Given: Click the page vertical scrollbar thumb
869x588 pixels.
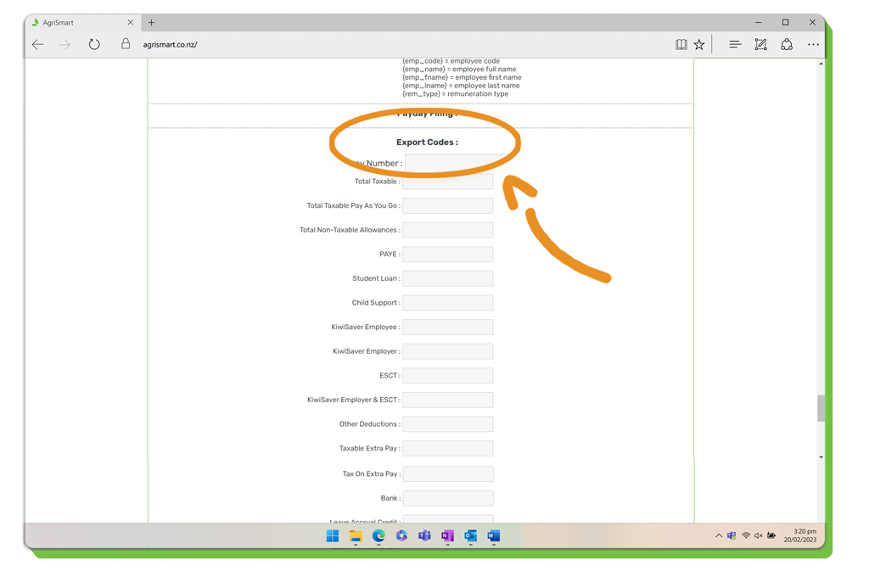Looking at the screenshot, I should point(821,408).
